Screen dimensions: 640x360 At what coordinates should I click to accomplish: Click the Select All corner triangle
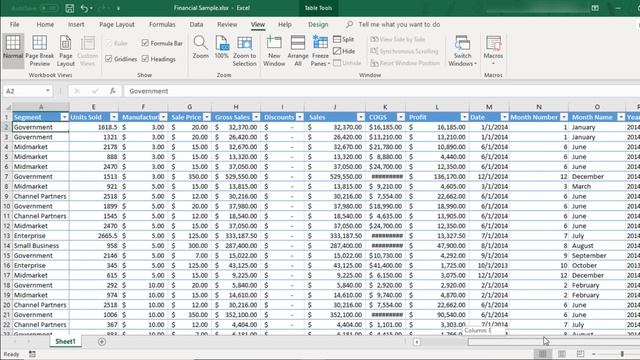tap(7, 107)
